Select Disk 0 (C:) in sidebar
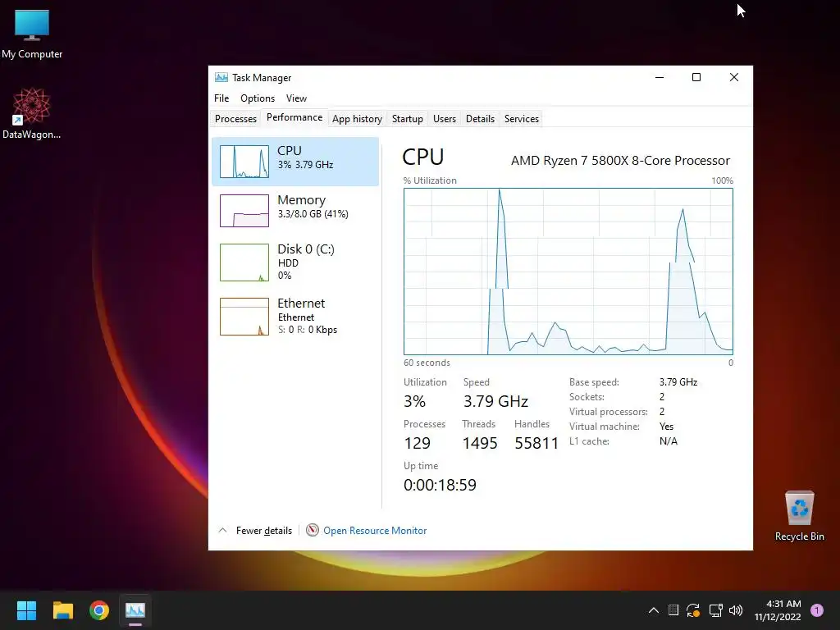The image size is (840, 630). click(295, 262)
